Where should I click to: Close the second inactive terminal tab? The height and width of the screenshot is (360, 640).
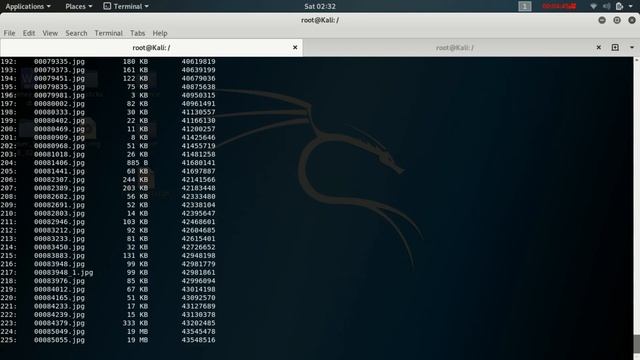(598, 47)
